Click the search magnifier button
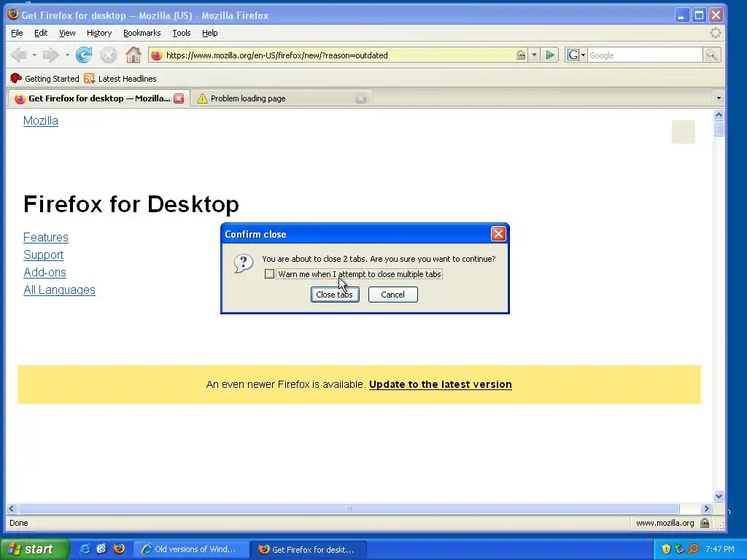The height and width of the screenshot is (560, 747). click(x=711, y=55)
